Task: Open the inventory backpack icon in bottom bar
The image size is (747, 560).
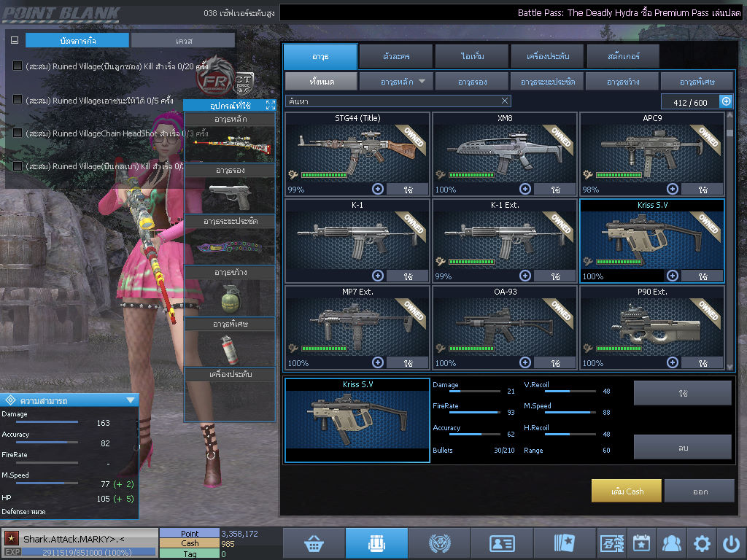Action: point(376,542)
